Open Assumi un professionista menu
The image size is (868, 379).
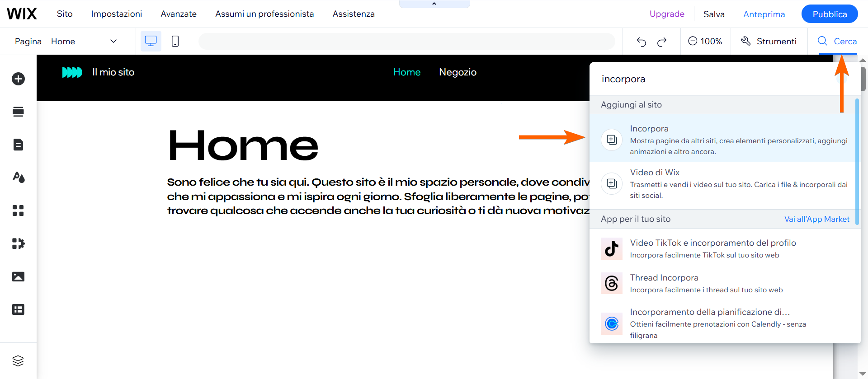264,14
